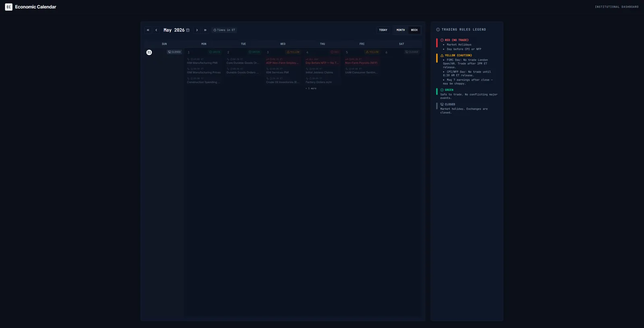Click the GREEN status badge on Monday 1
Viewport: 644px width, 328px height.
click(215, 52)
